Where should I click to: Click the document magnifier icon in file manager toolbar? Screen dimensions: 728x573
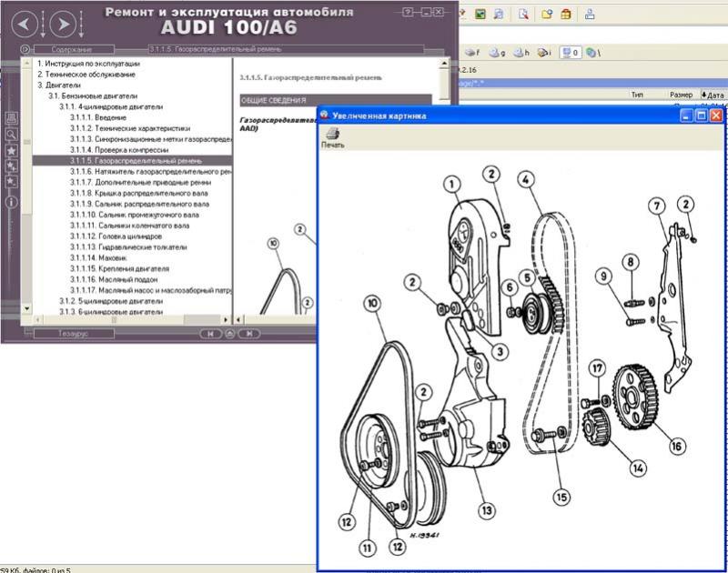(x=523, y=14)
